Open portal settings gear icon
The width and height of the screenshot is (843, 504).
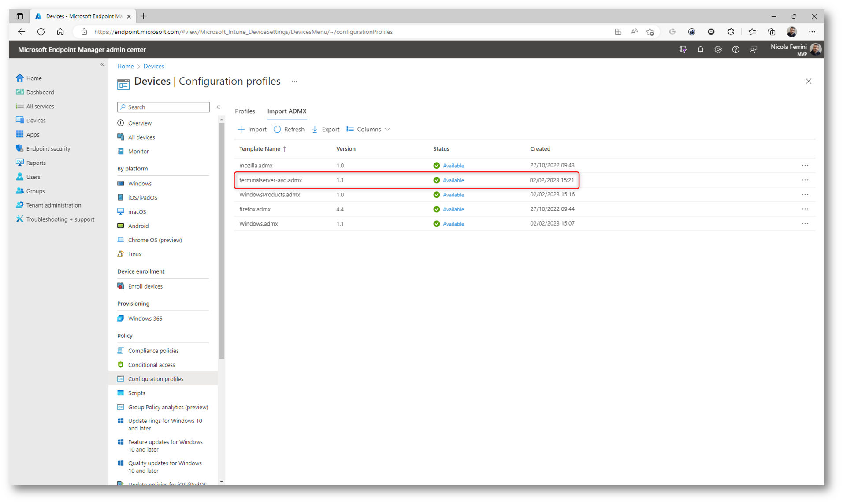pyautogui.click(x=718, y=49)
